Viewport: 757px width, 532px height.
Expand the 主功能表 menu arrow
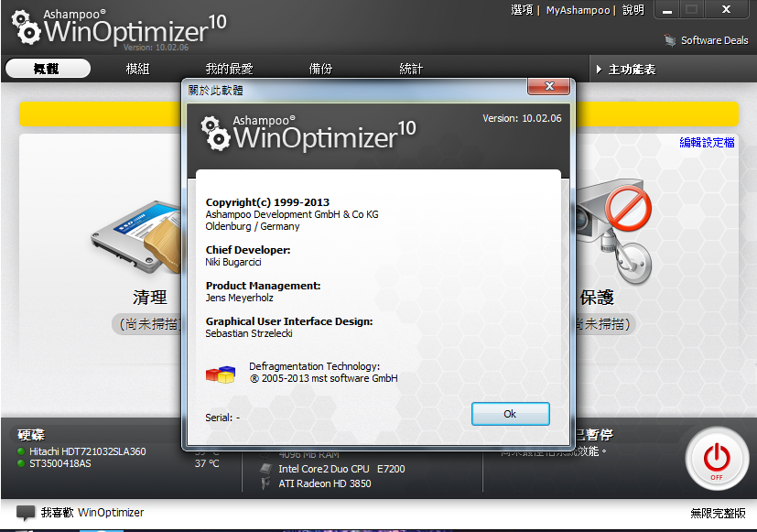click(599, 69)
